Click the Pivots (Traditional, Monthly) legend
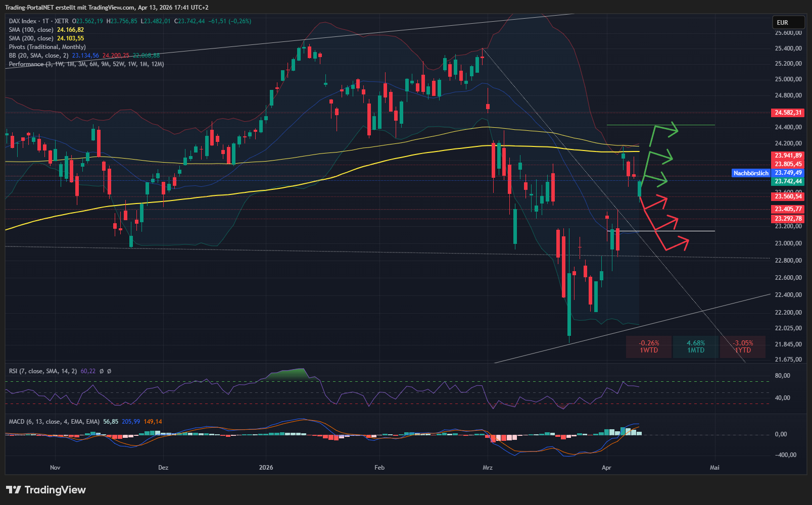Screen dimensions: 812x505 coord(47,47)
